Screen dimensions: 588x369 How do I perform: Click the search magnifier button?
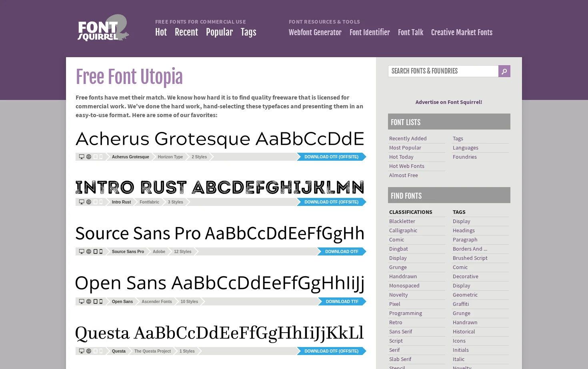(x=504, y=71)
